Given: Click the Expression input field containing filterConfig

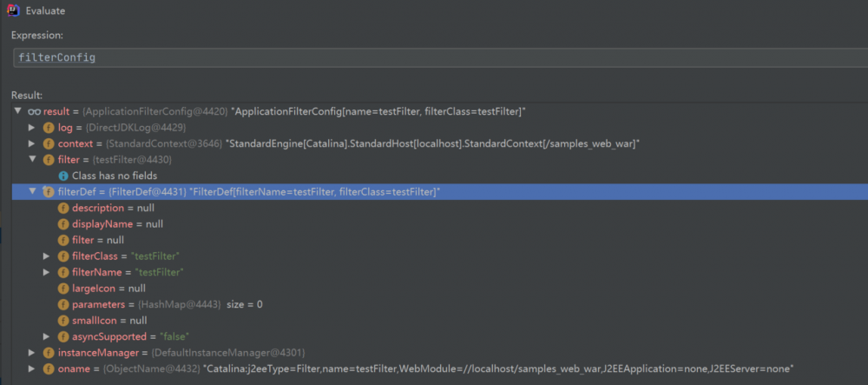Looking at the screenshot, I should tap(441, 57).
